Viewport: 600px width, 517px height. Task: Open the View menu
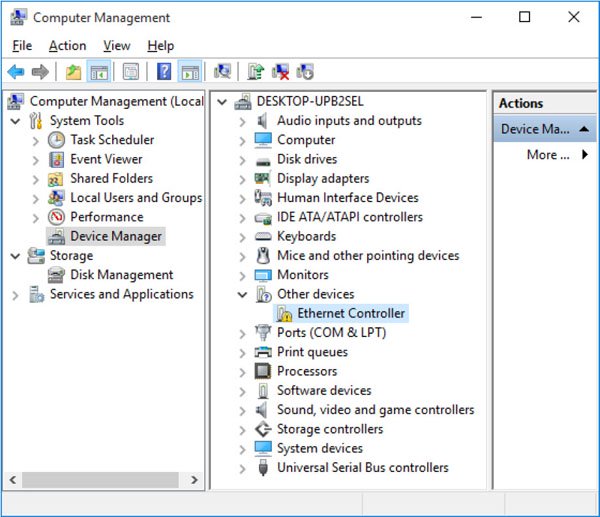116,46
